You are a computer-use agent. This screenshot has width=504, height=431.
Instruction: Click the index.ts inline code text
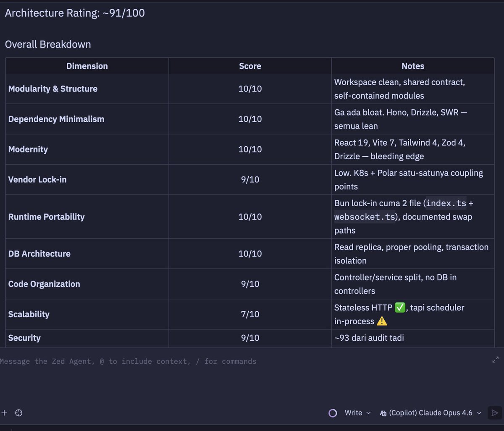[x=446, y=203]
